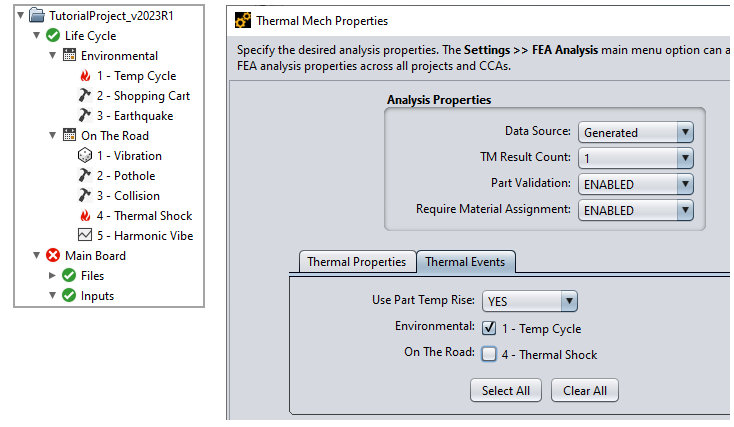Viewport: 734px width, 427px height.
Task: Select the Thermal Events tab
Action: coord(465,262)
